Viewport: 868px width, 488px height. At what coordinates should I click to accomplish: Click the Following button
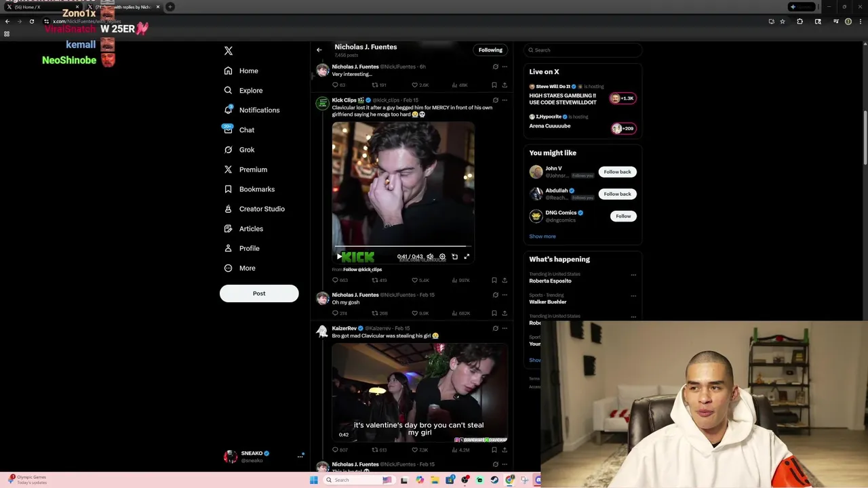490,49
